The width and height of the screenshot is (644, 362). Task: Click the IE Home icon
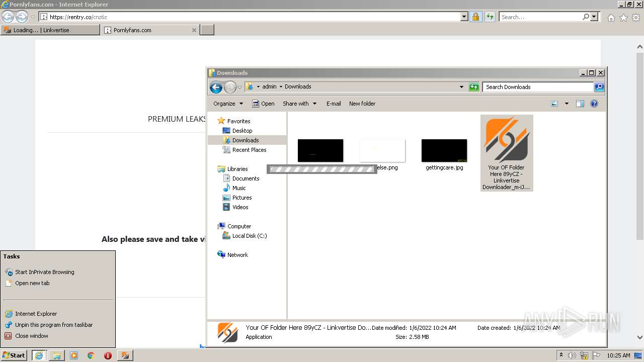pos(611,18)
